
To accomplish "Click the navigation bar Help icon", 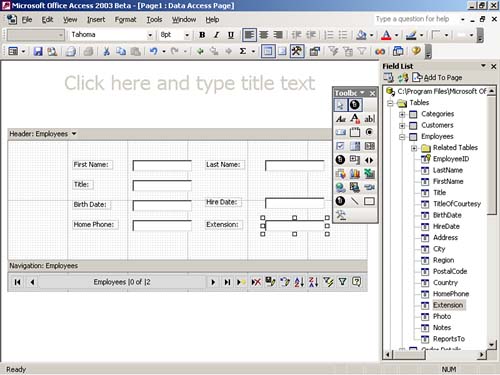I will point(357,282).
